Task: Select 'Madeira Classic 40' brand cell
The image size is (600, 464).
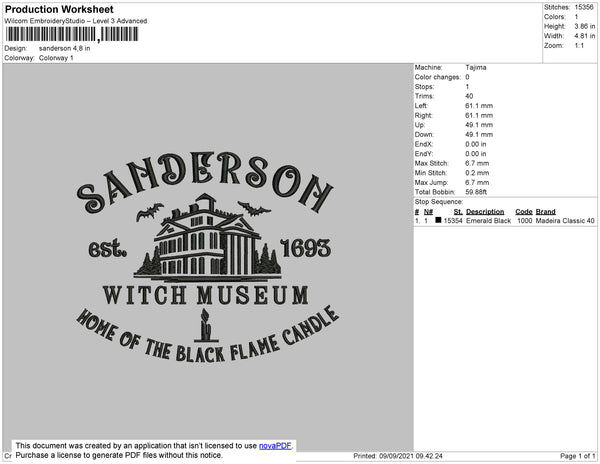Action: pos(565,221)
